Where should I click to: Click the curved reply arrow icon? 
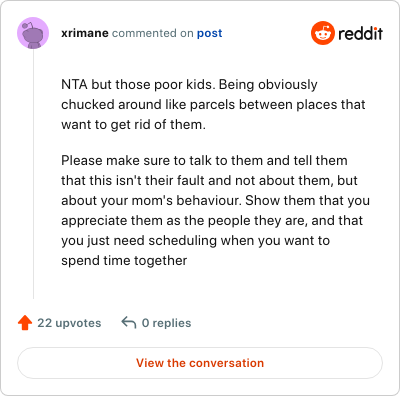(x=129, y=323)
